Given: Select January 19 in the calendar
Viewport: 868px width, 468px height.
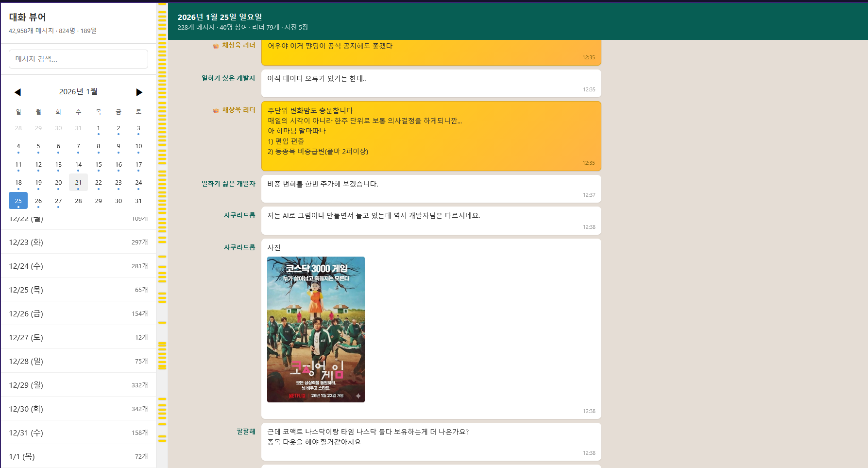Looking at the screenshot, I should [x=38, y=183].
